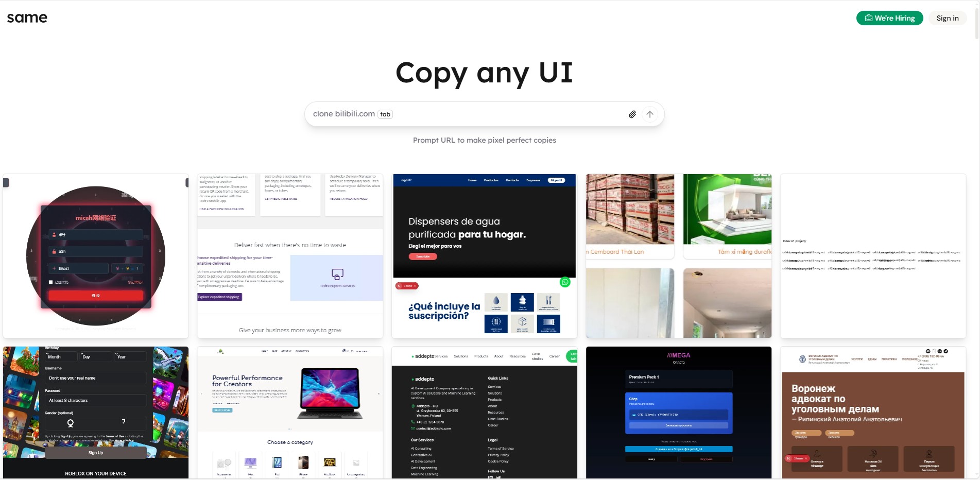This screenshot has width=980, height=480.
Task: Open the Month dropdown in the Birthday form
Action: (61, 356)
